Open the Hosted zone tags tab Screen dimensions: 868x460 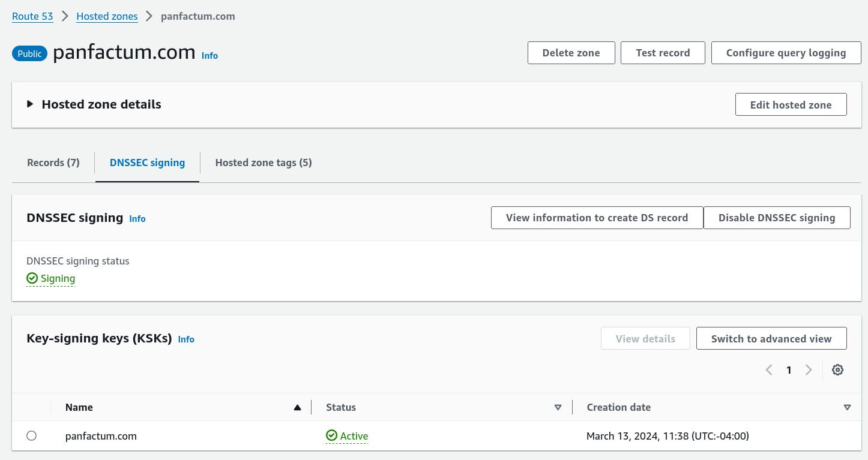[x=263, y=163]
